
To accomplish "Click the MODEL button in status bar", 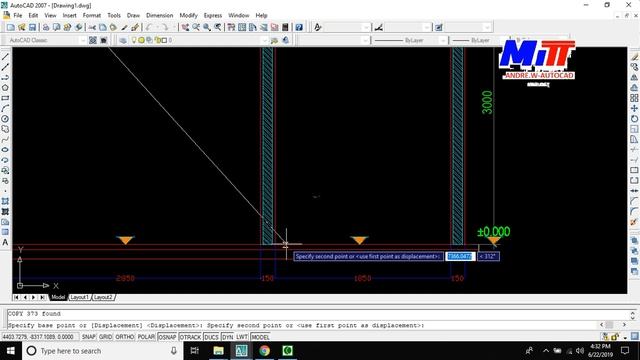I will tap(260, 337).
